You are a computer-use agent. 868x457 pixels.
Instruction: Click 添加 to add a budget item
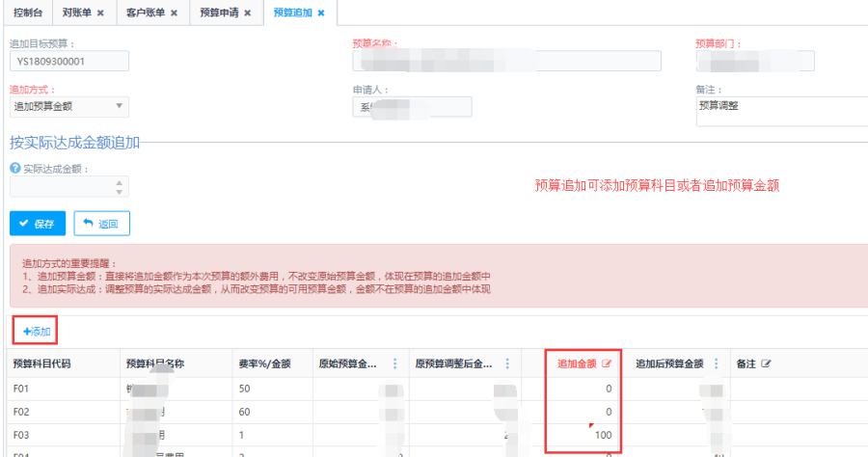(37, 331)
